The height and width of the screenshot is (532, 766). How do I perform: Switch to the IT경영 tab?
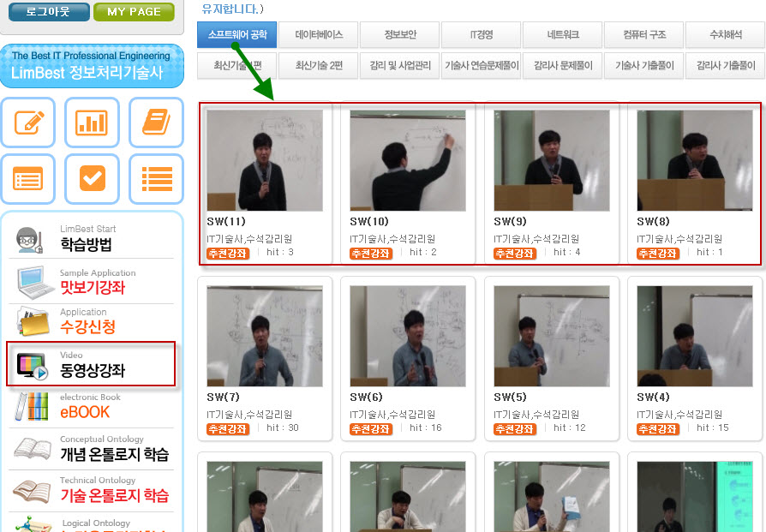[x=482, y=34]
